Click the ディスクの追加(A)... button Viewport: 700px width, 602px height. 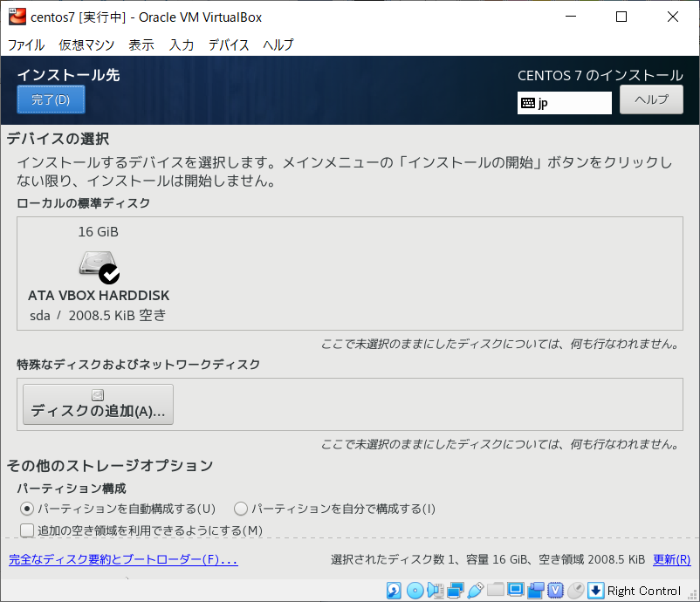[x=98, y=404]
